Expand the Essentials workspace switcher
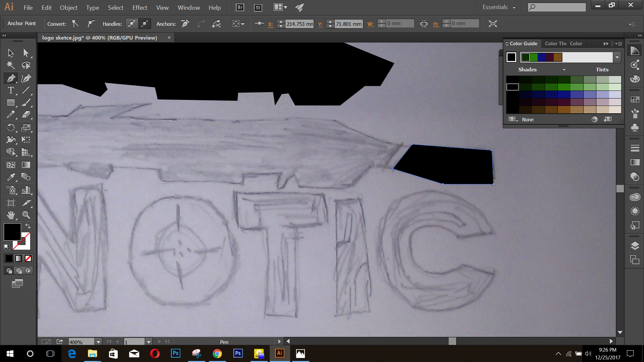Viewport: 644px width, 362px height. (x=499, y=7)
